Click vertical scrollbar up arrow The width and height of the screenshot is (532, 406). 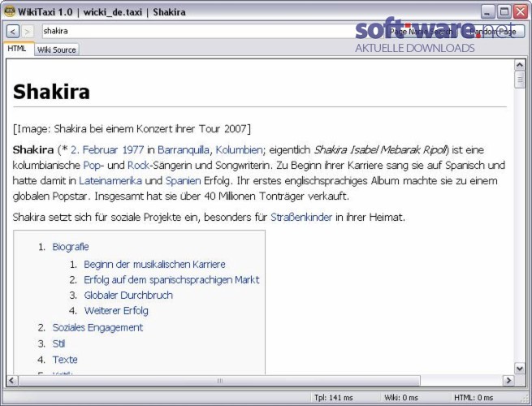coord(520,65)
